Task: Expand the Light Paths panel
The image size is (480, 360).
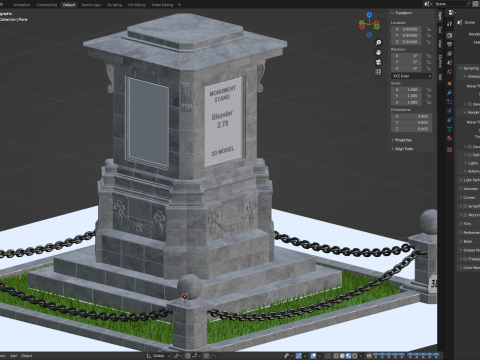Action: [x=469, y=180]
